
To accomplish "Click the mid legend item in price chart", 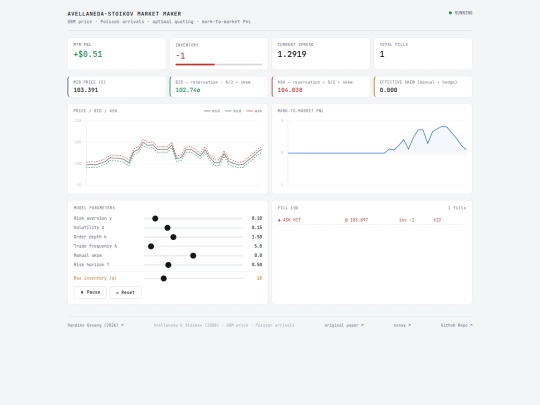I will (x=212, y=111).
